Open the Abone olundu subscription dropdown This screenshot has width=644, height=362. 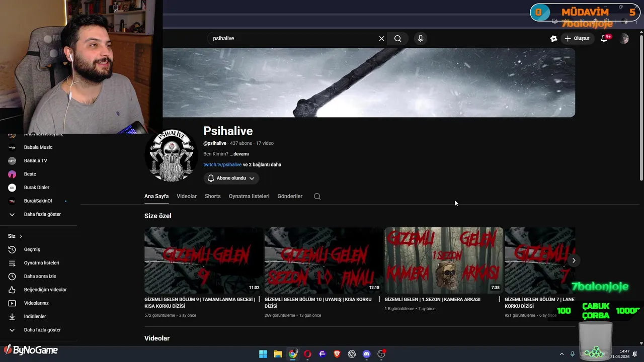click(231, 178)
